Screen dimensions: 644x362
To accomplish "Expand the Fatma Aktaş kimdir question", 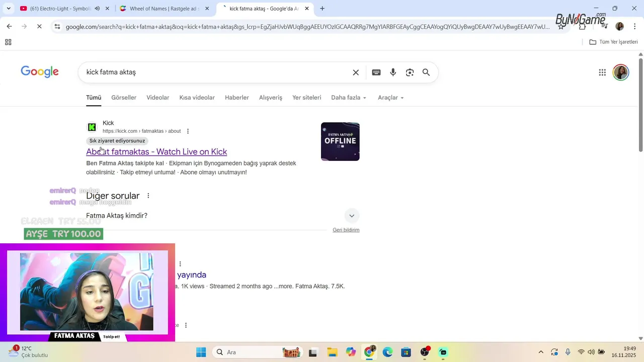I will (x=222, y=216).
